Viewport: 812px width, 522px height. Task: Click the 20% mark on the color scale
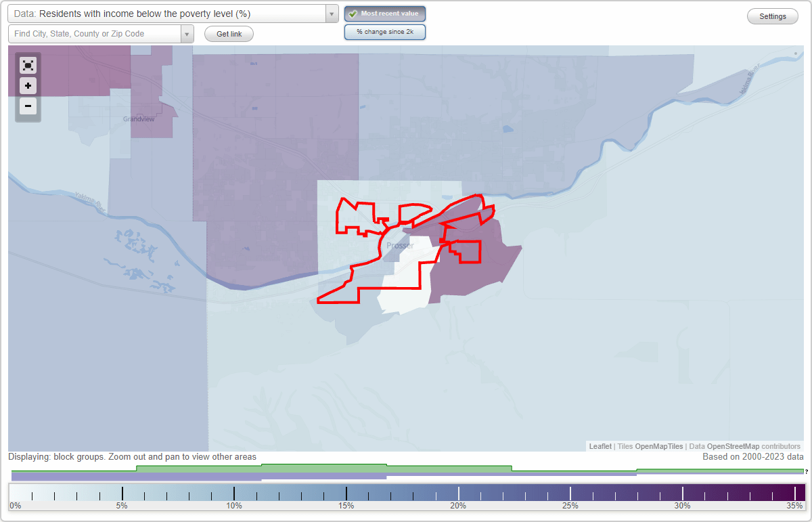tap(459, 492)
